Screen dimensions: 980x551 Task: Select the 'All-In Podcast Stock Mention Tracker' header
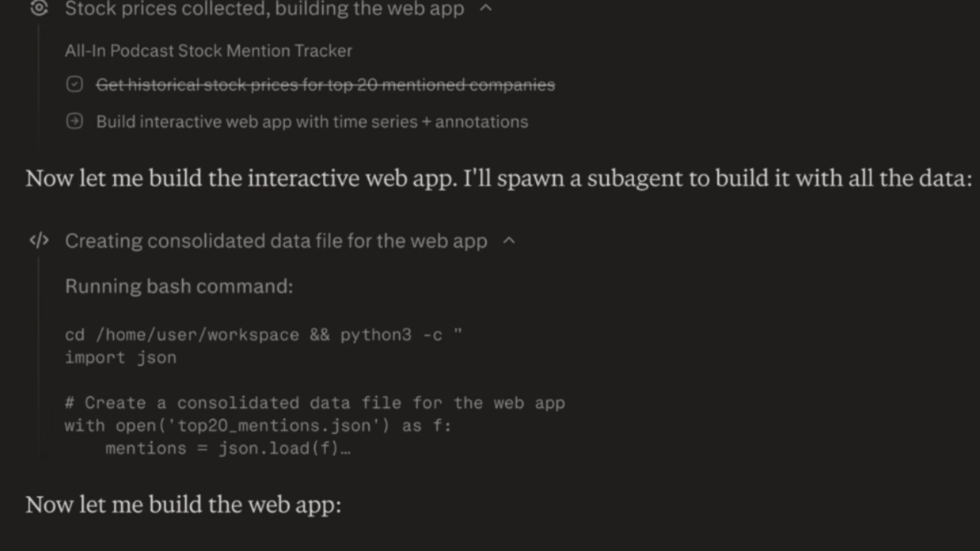tap(208, 51)
